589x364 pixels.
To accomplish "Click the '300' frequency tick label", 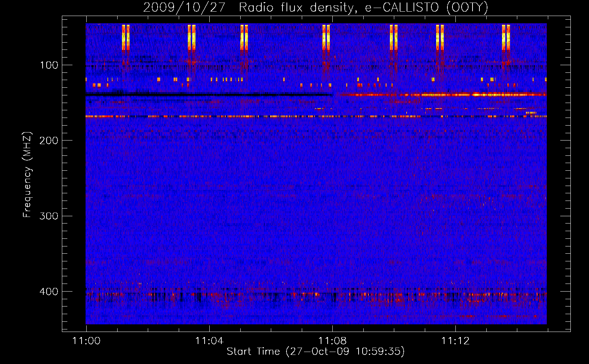I will [49, 216].
